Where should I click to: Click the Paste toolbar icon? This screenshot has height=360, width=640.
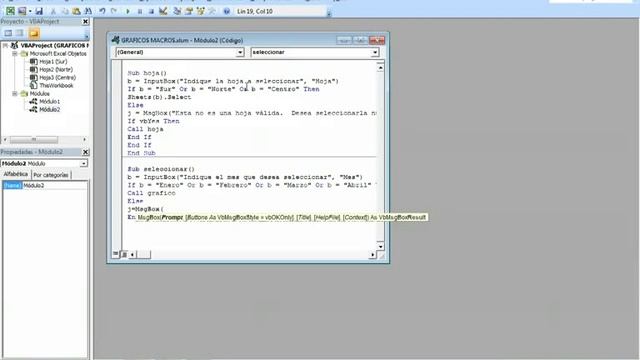click(76, 11)
